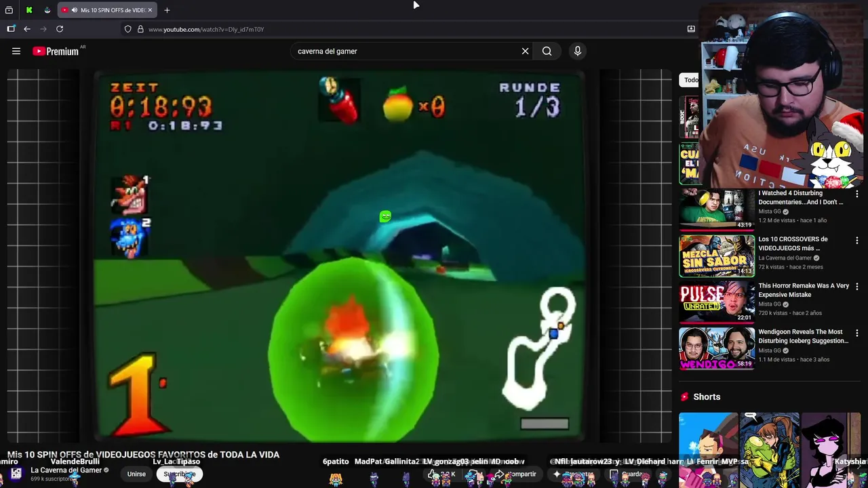The height and width of the screenshot is (488, 868).
Task: Open the second Shorts thumbnail with orange-haired character
Action: pos(770,450)
